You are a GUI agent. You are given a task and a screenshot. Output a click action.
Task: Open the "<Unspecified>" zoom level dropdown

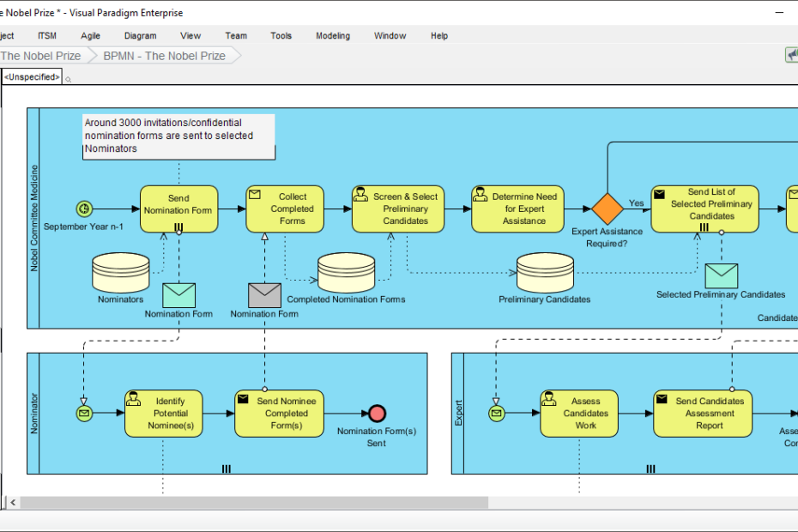[31, 76]
